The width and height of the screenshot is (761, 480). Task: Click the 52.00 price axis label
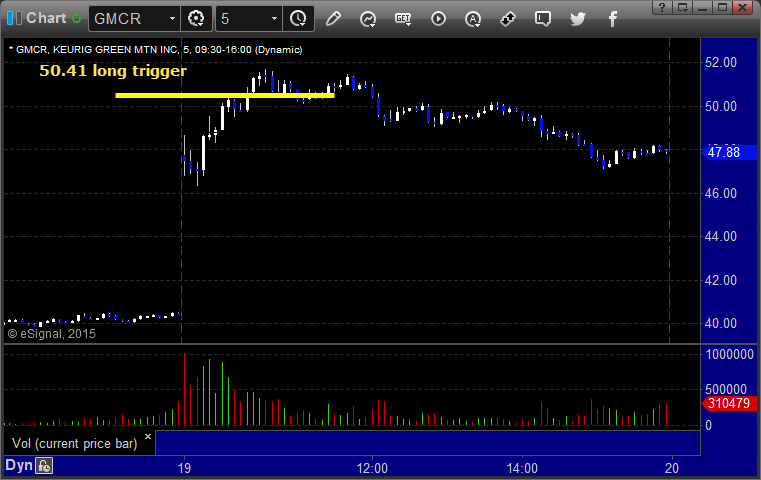(721, 63)
